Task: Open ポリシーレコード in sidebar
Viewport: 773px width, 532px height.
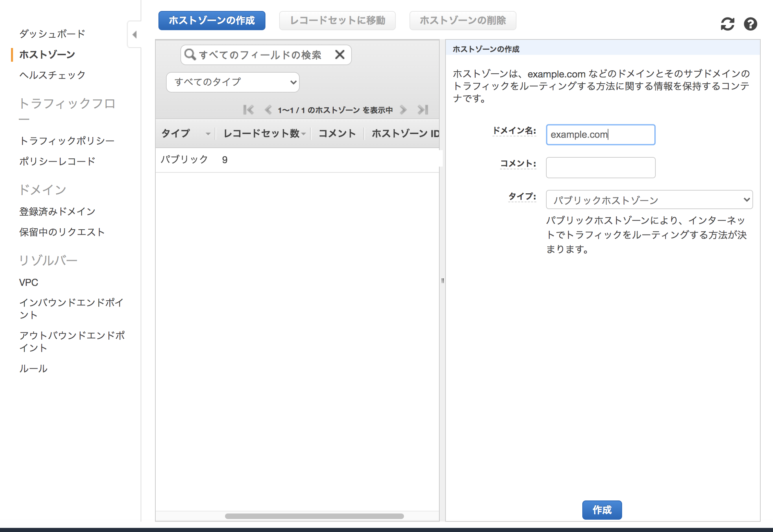Action: click(x=57, y=161)
